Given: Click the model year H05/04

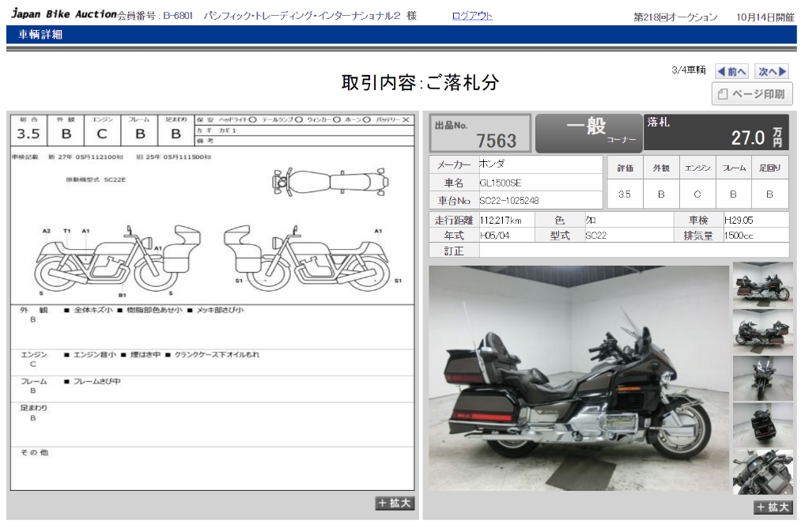Looking at the screenshot, I should pyautogui.click(x=494, y=236).
